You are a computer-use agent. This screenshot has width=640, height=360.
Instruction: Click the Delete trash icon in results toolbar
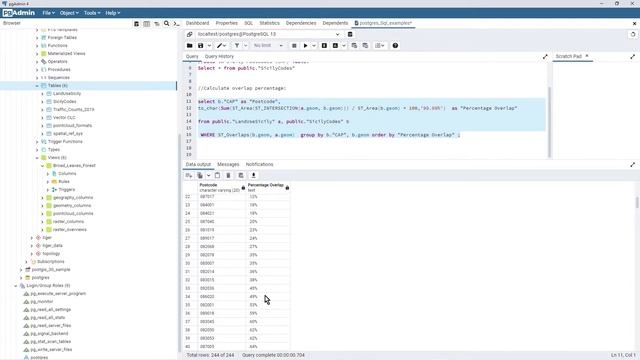[x=228, y=176]
